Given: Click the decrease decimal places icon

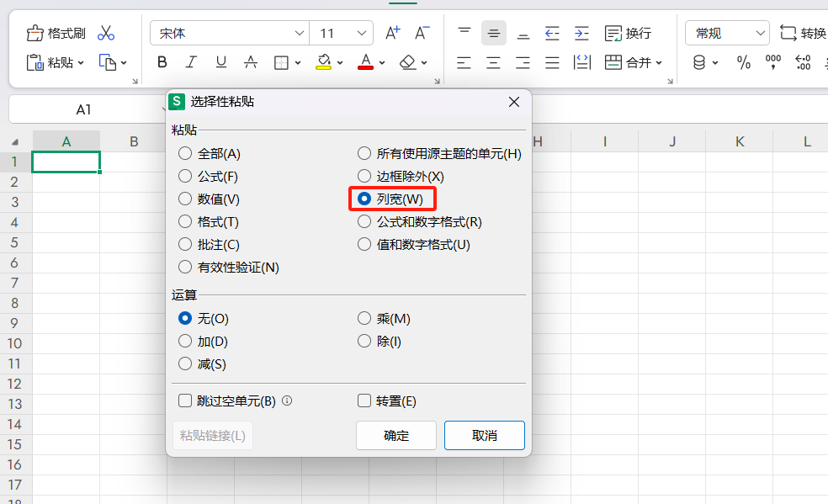Looking at the screenshot, I should click(802, 61).
